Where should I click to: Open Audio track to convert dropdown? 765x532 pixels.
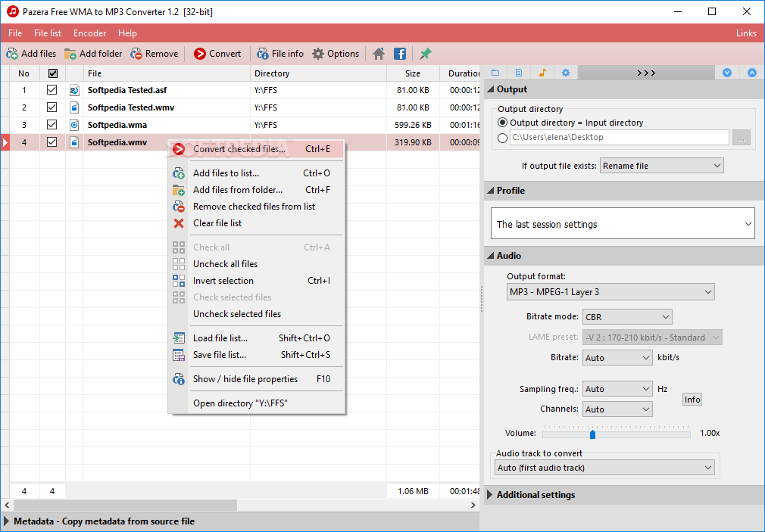click(604, 468)
